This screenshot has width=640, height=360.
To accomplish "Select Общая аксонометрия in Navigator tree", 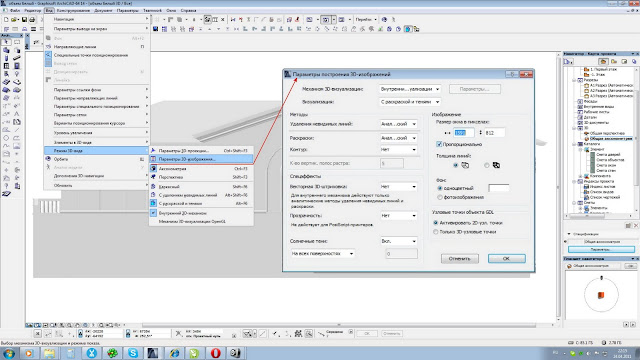I will pyautogui.click(x=611, y=138).
